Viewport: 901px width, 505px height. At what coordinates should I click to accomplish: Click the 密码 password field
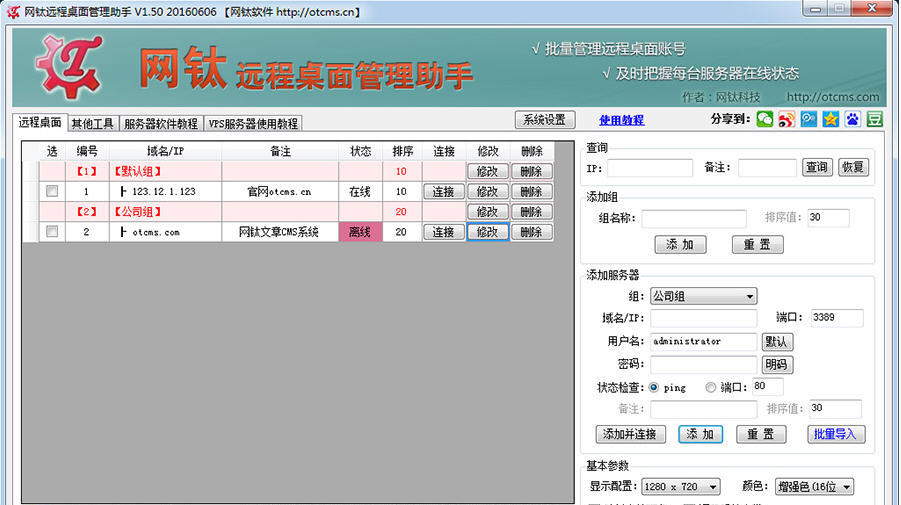pyautogui.click(x=704, y=364)
